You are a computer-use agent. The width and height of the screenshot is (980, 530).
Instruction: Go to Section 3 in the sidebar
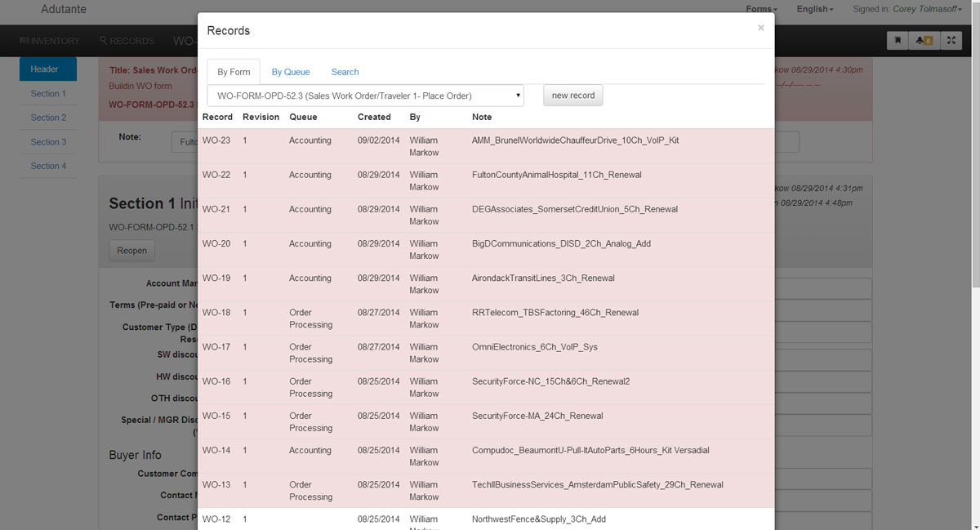48,142
